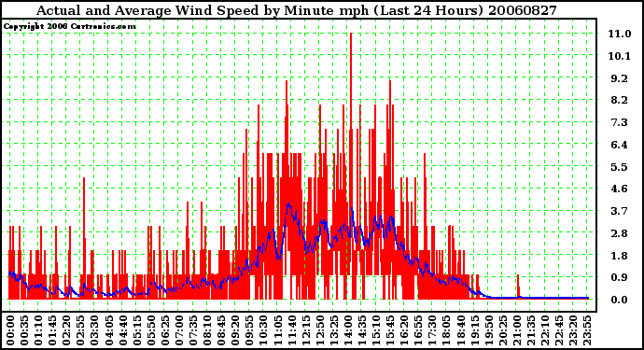Select the 11.0 y-axis label
Viewport: 644px width, 350px height.
(x=620, y=34)
